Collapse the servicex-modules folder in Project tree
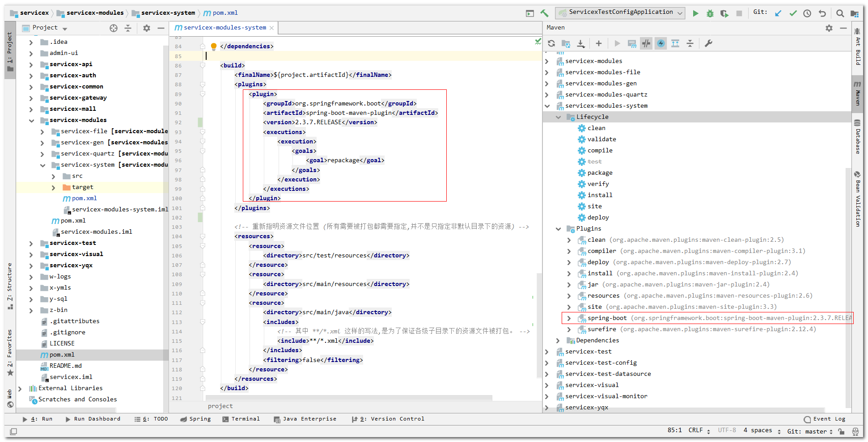Image resolution: width=868 pixels, height=442 pixels. click(x=31, y=120)
